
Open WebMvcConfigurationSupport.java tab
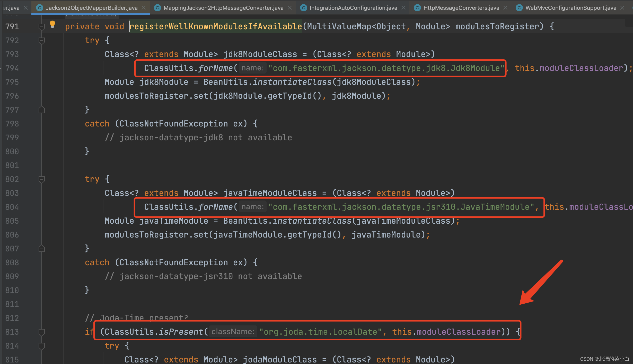pos(571,8)
